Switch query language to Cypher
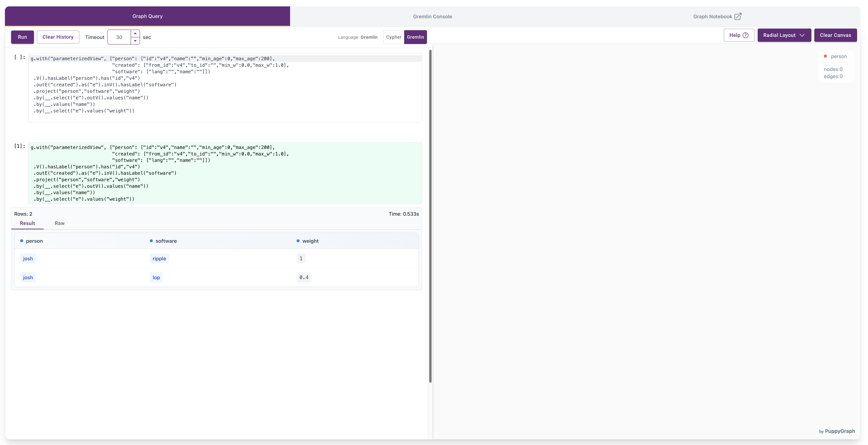The height and width of the screenshot is (445, 868). (x=394, y=37)
